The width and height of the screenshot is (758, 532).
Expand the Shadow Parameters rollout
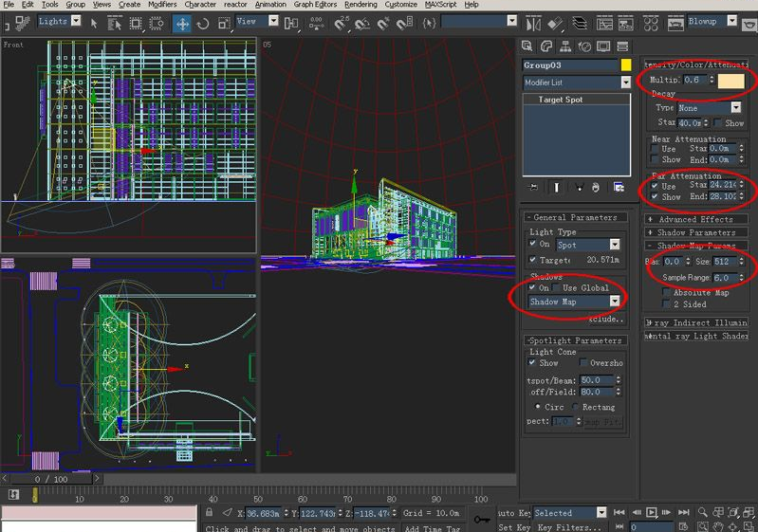[x=696, y=232]
